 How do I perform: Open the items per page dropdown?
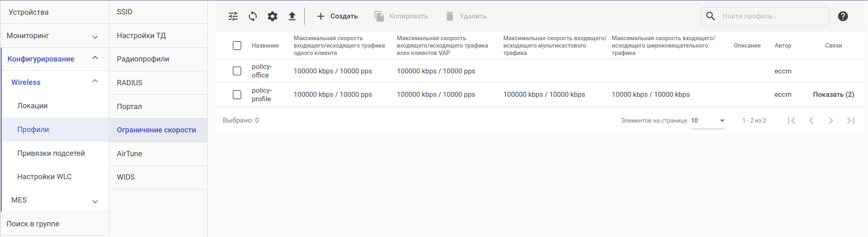click(708, 121)
